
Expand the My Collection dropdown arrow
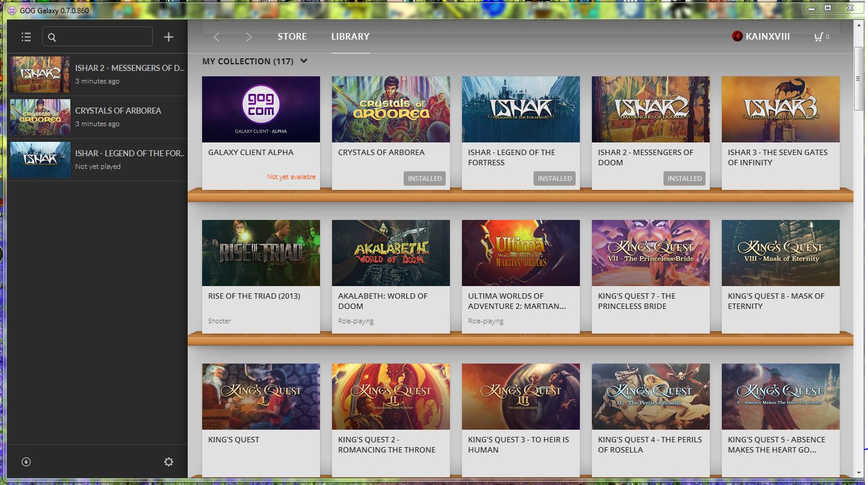[304, 61]
